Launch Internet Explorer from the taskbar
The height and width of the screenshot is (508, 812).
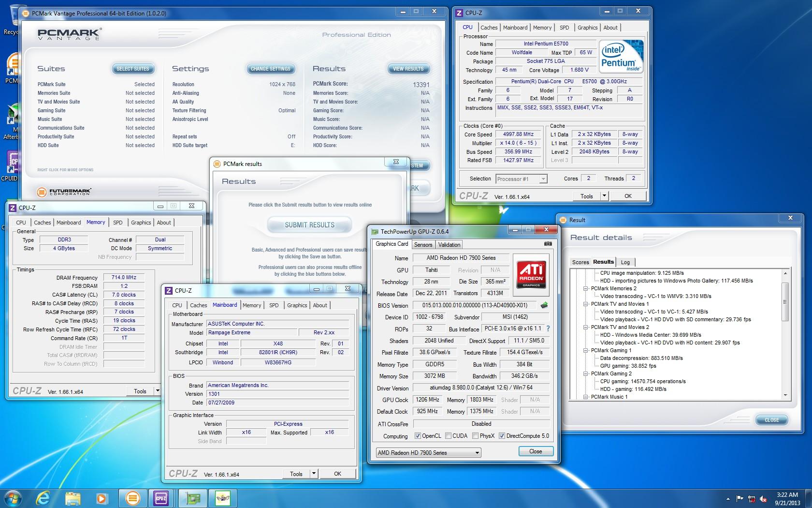[43, 498]
